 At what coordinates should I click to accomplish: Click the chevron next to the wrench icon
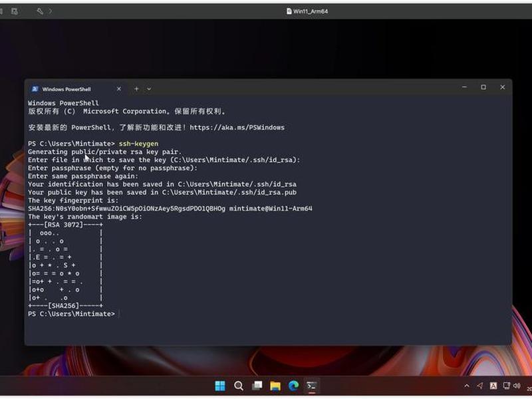(x=51, y=11)
